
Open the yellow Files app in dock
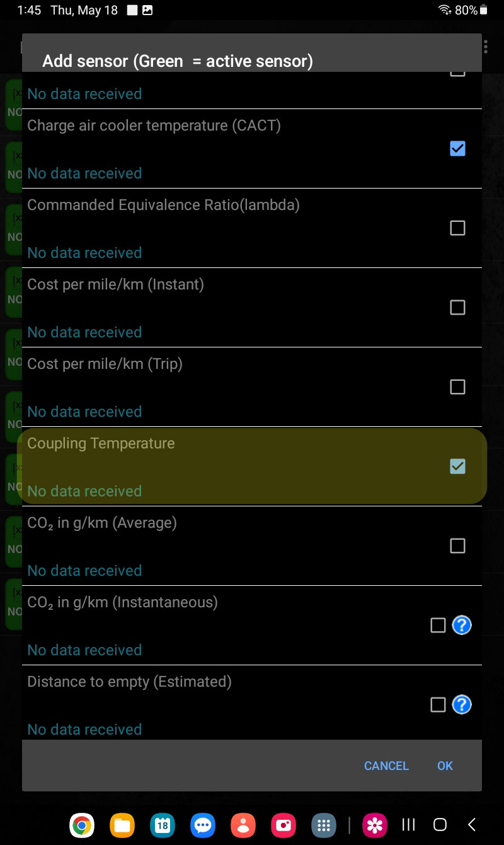click(x=122, y=825)
